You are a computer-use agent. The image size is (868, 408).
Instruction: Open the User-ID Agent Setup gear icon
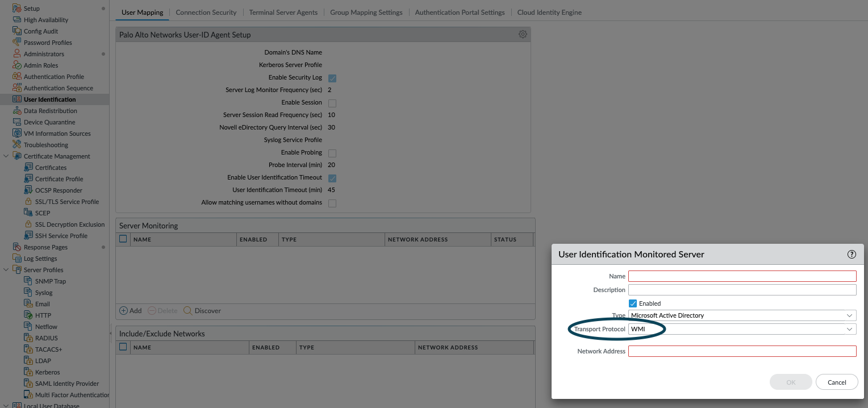523,35
